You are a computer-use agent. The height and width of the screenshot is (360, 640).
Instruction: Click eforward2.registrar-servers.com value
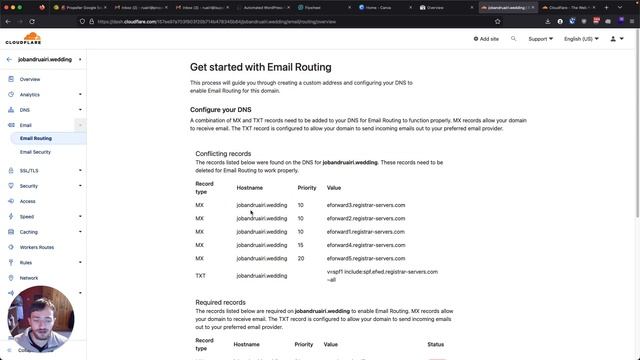coord(366,218)
